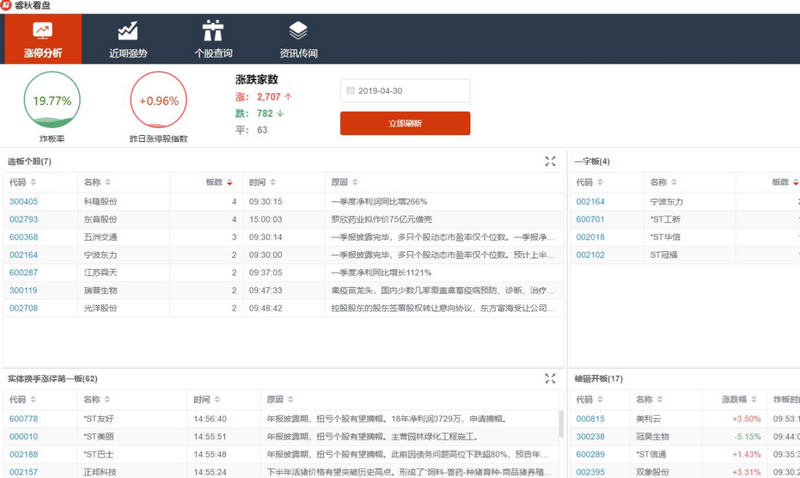Open the 个股查询 tab

coord(213,39)
